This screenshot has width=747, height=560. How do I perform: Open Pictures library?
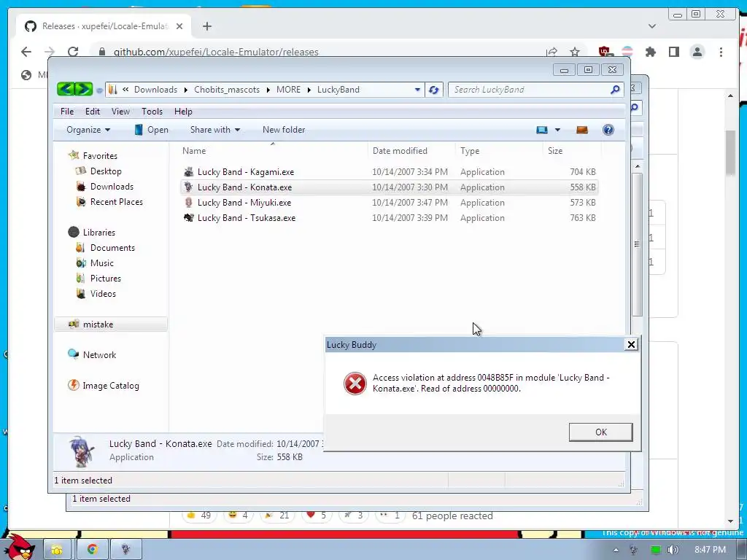click(x=106, y=278)
